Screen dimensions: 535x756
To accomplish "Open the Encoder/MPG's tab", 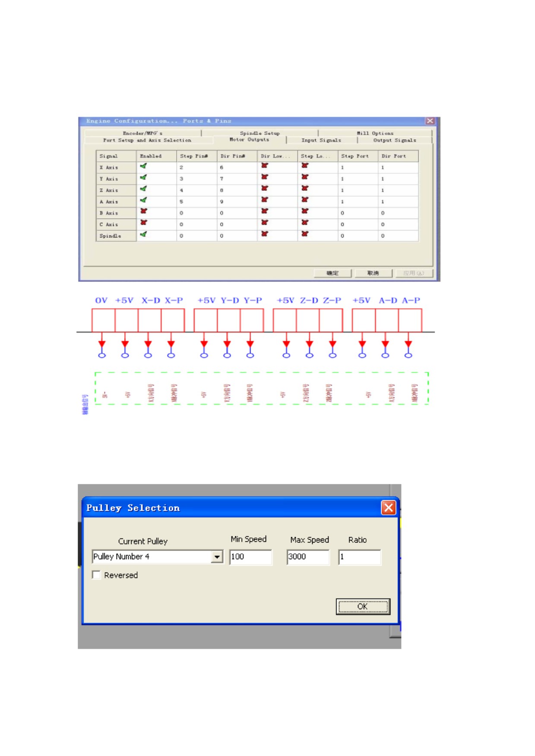I will pyautogui.click(x=142, y=133).
